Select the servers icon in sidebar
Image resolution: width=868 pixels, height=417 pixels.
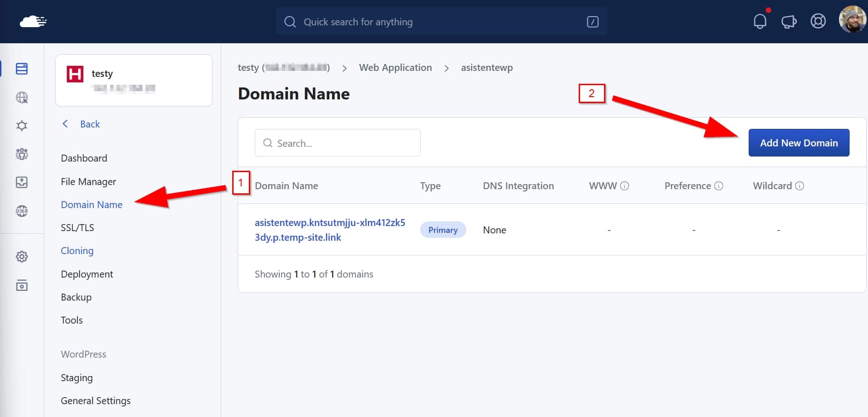pyautogui.click(x=22, y=69)
